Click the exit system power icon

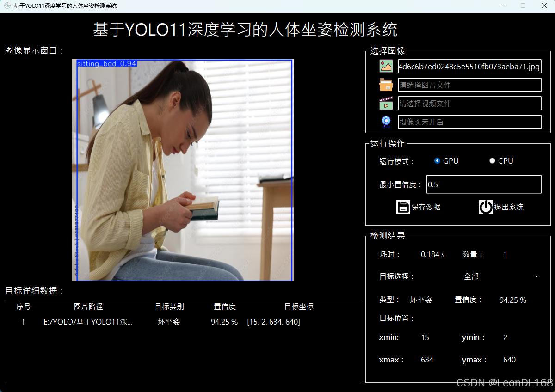(486, 207)
